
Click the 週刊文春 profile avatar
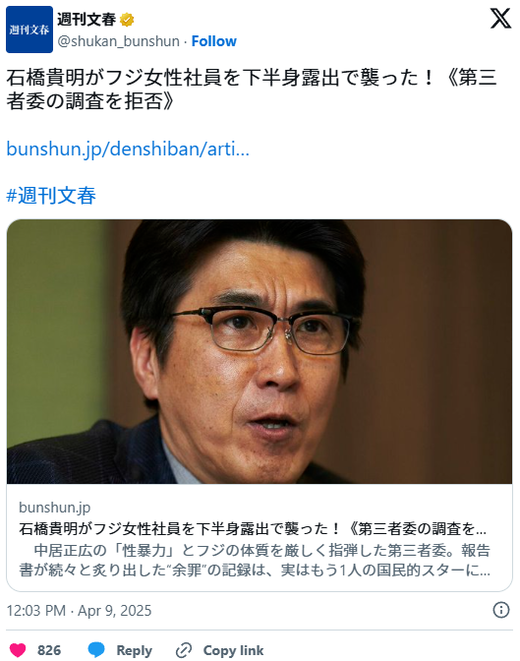pyautogui.click(x=29, y=30)
